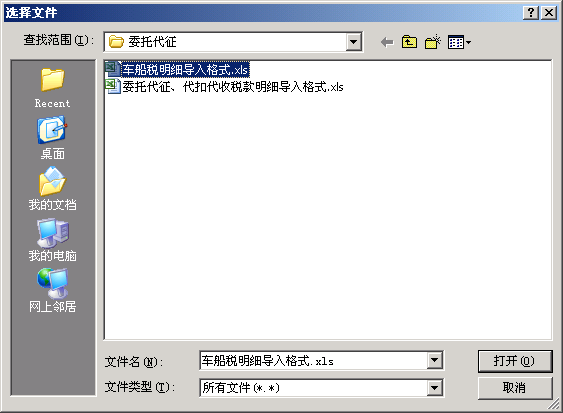Click the Excel icon of 车船税明细导入格式.xls
563x413 pixels.
(x=113, y=69)
